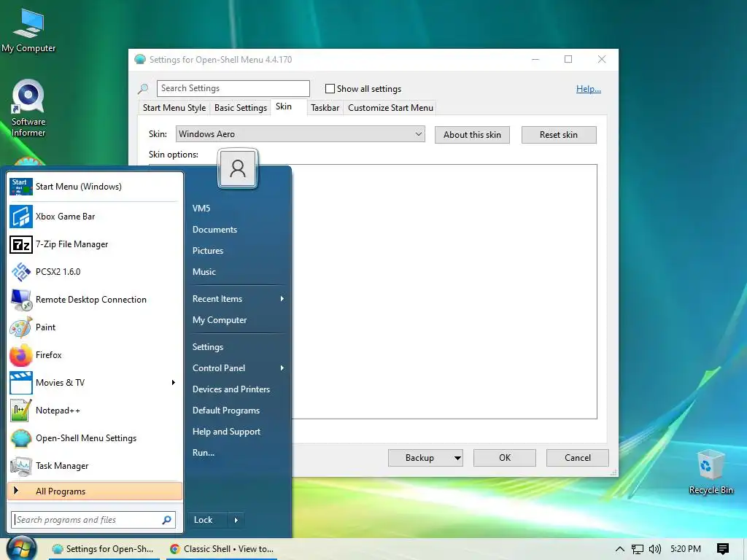The image size is (747, 560).
Task: Click the Backup button
Action: tap(419, 458)
